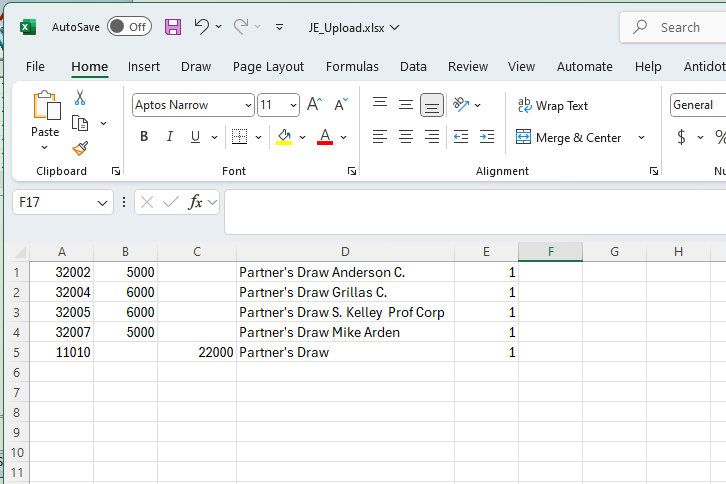Screen dimensions: 726x484
Task: Align text to the right
Action: [x=432, y=137]
